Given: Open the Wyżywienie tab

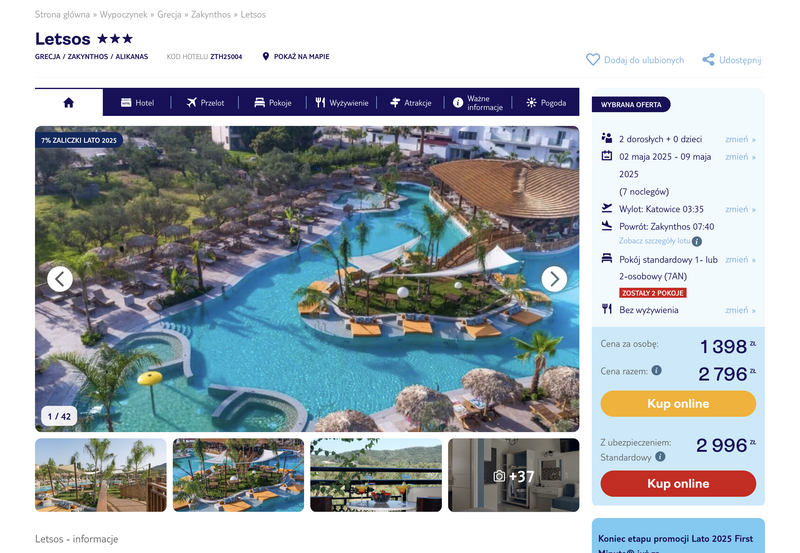Looking at the screenshot, I should pos(341,103).
